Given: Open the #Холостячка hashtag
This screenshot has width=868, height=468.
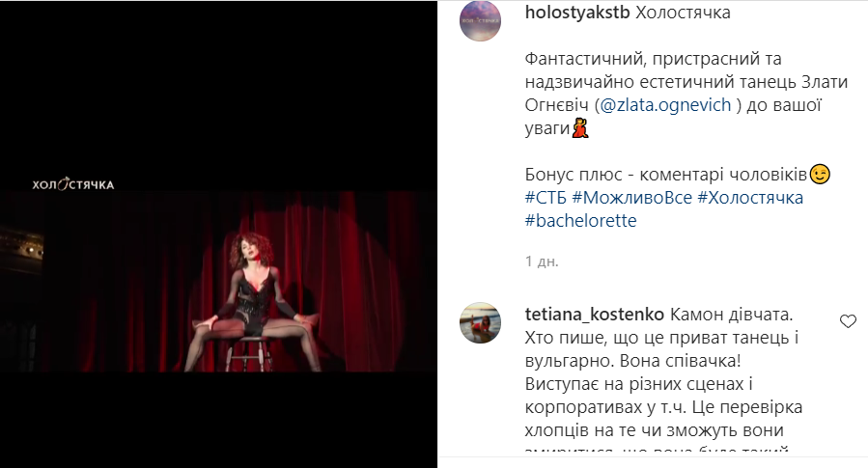Looking at the screenshot, I should pyautogui.click(x=750, y=198).
